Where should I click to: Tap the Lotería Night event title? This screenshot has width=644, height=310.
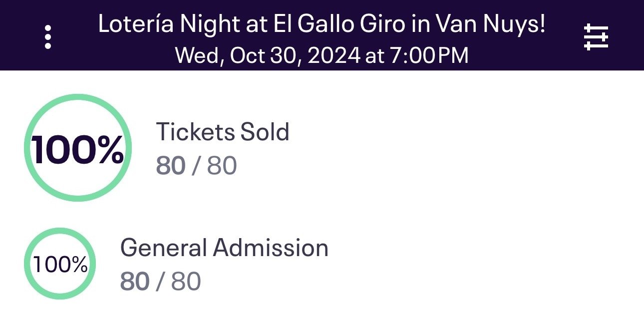tap(322, 24)
